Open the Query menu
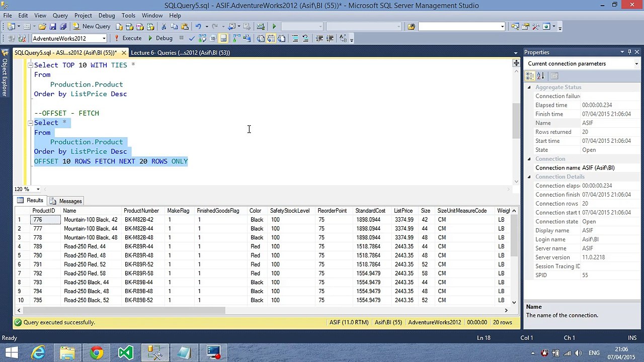The image size is (644, 362). (60, 16)
